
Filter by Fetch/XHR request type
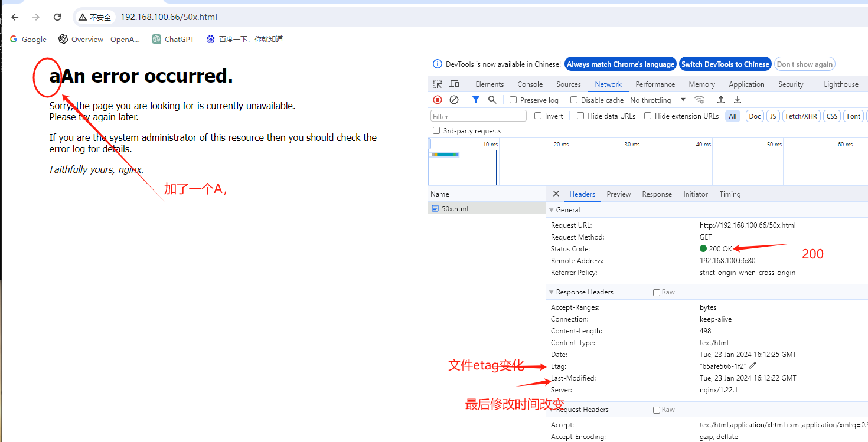pyautogui.click(x=801, y=116)
